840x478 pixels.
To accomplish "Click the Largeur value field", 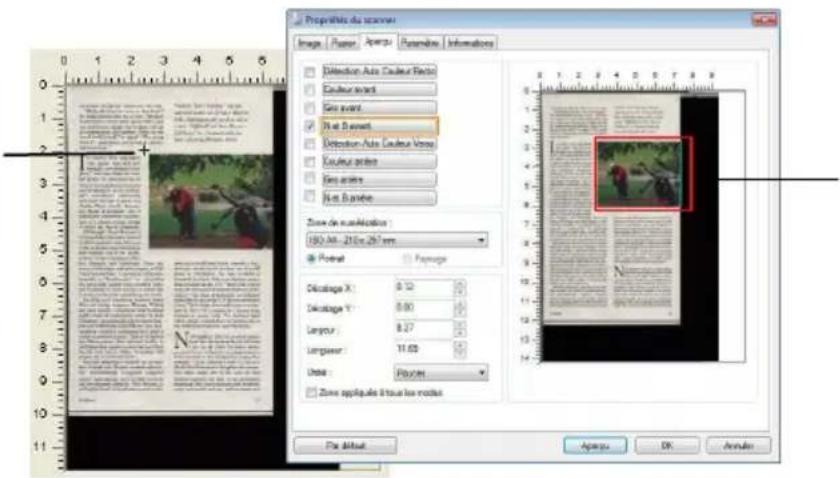I will pyautogui.click(x=423, y=328).
